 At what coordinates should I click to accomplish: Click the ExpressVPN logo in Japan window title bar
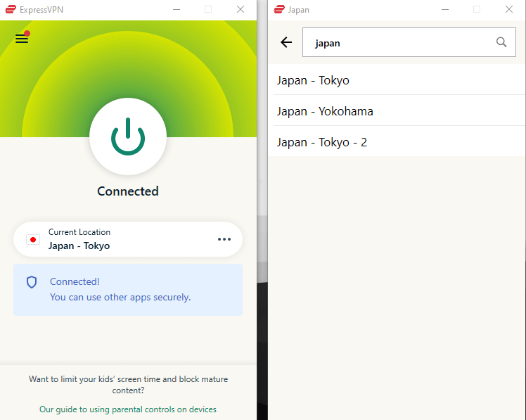(279, 9)
